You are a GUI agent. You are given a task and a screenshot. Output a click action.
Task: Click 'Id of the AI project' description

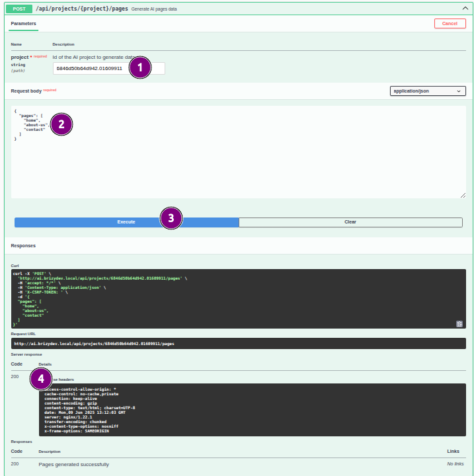(x=94, y=57)
